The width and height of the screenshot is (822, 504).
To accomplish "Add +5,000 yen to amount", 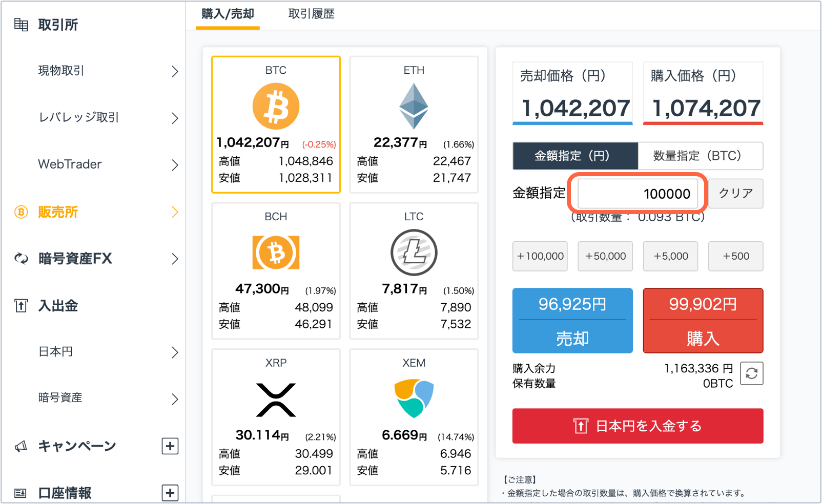I will point(670,256).
